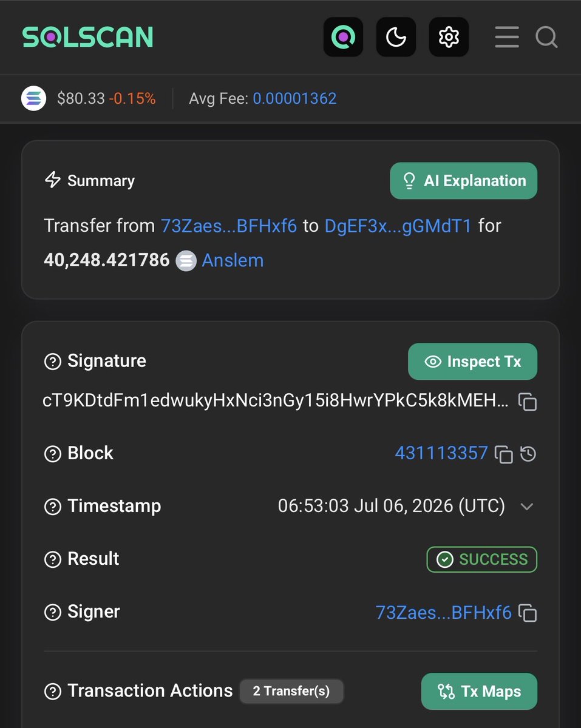Copy the transaction signature
581x728 pixels.
[x=527, y=401]
